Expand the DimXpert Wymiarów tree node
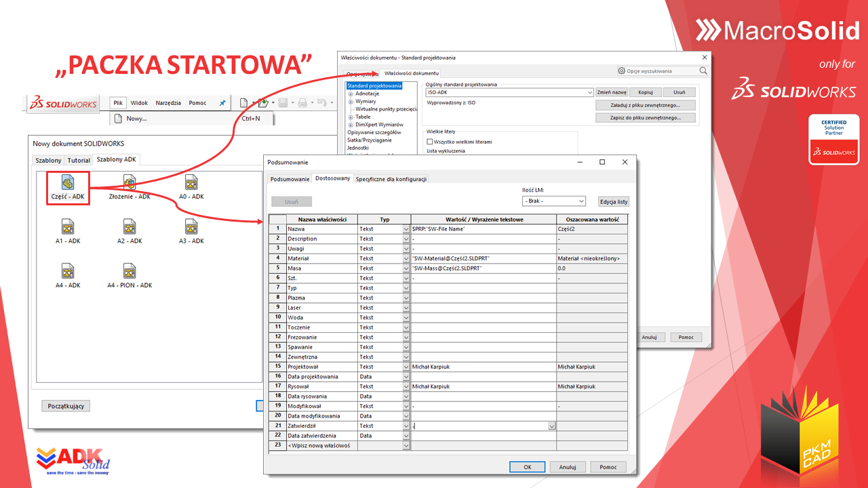The height and width of the screenshot is (488, 868). tap(351, 125)
